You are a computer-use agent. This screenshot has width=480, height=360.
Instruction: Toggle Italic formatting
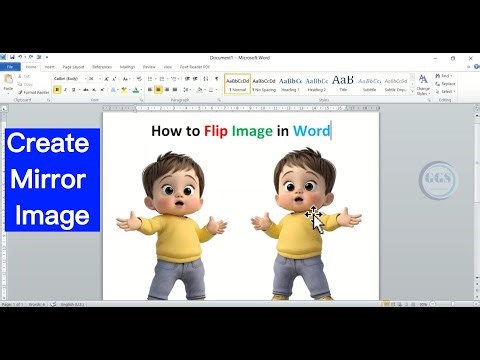(65, 90)
